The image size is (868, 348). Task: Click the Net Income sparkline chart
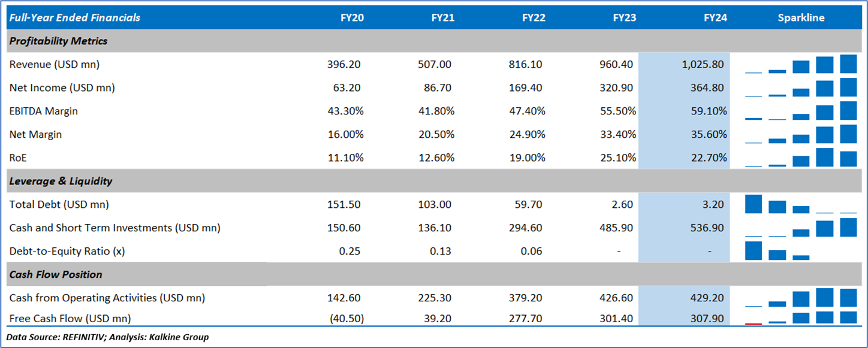coord(801,87)
